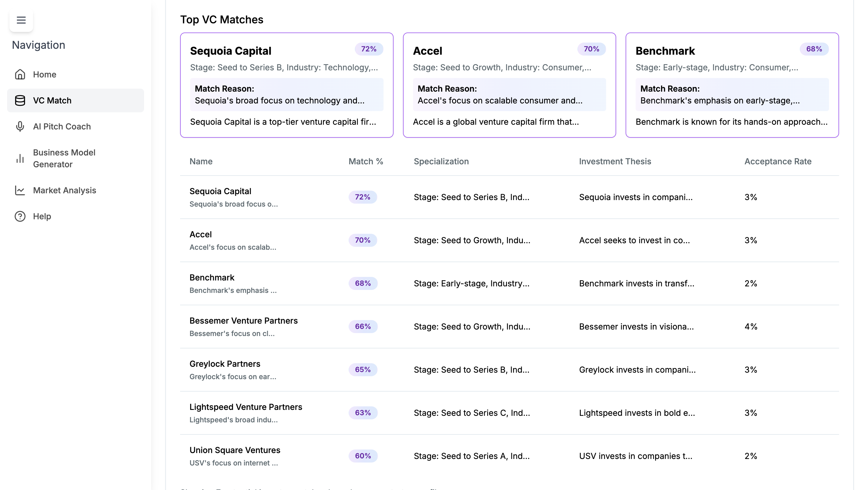Click Benchmark's 2% acceptance rate in table

pyautogui.click(x=751, y=283)
